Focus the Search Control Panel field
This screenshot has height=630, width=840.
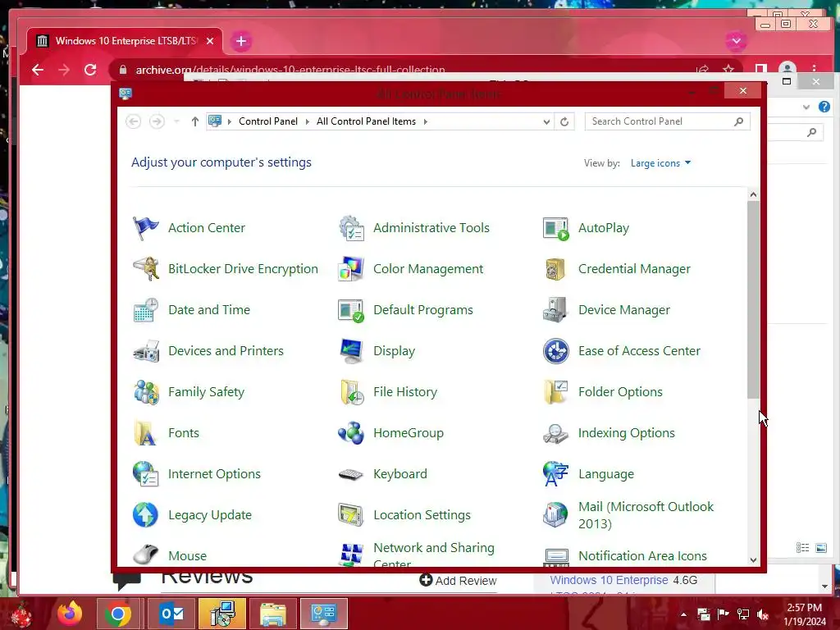[x=667, y=121]
